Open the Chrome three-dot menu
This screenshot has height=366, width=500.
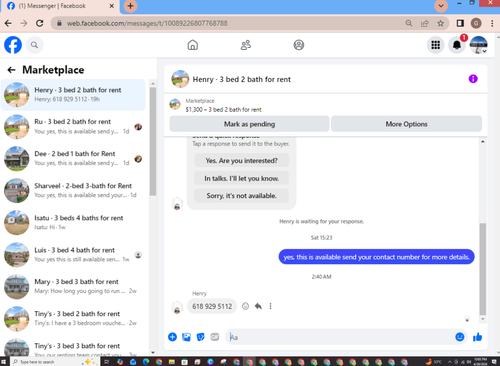tap(492, 23)
